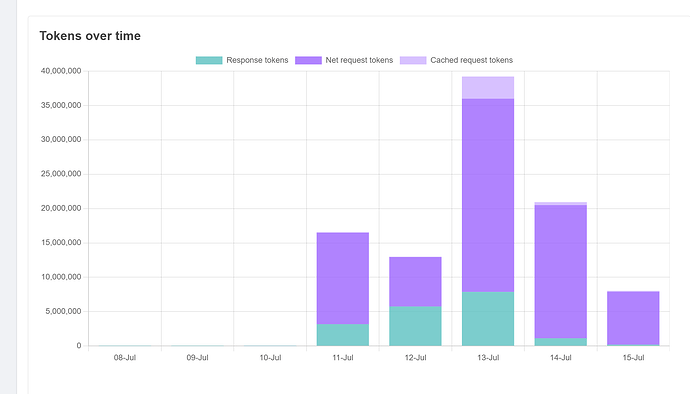Click the '35,000,000' y-axis value
This screenshot has width=690, height=394.
pos(61,105)
